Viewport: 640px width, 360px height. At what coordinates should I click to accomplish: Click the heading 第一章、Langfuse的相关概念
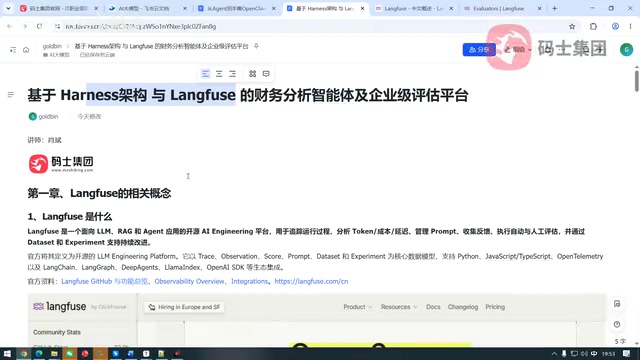(x=99, y=193)
